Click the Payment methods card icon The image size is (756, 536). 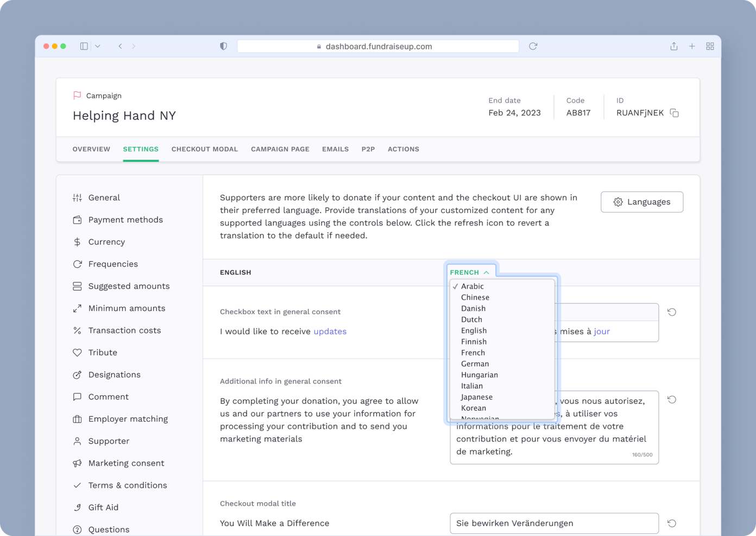78,220
